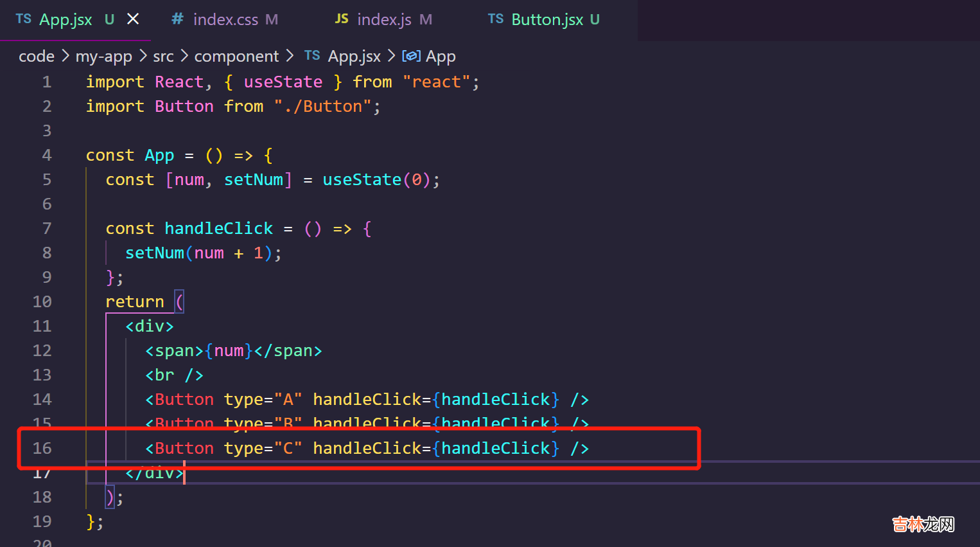The width and height of the screenshot is (980, 547).
Task: Select the 'component' breadcrumb
Action: point(236,57)
